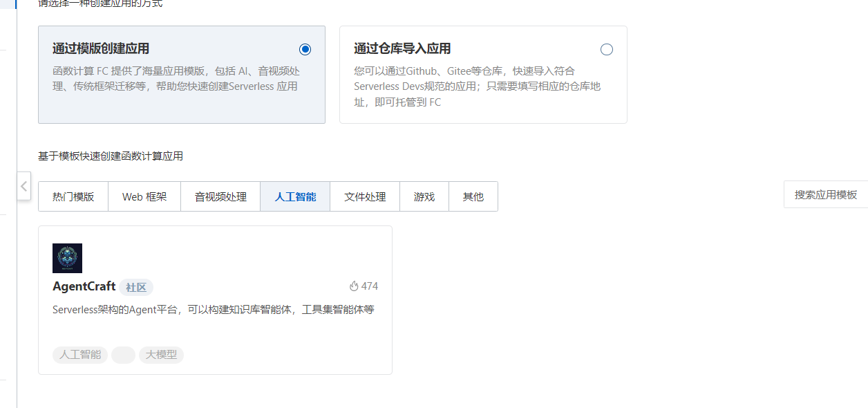Open the 其他 tab
The width and height of the screenshot is (868, 408).
(473, 196)
